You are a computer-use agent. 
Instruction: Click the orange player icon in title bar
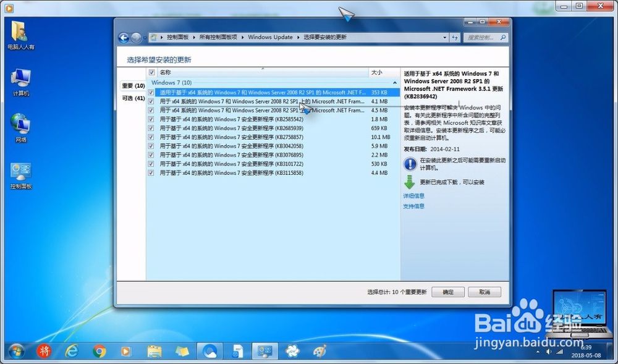coord(9,7)
